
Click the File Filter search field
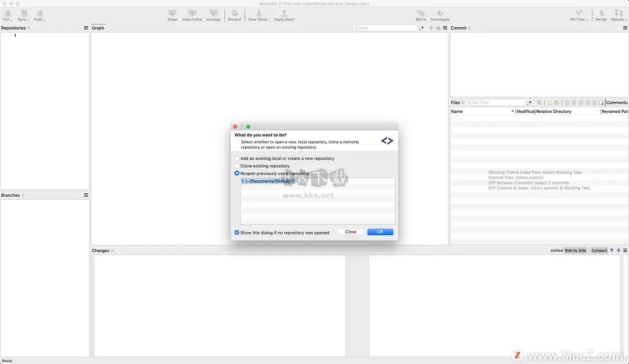click(x=496, y=103)
